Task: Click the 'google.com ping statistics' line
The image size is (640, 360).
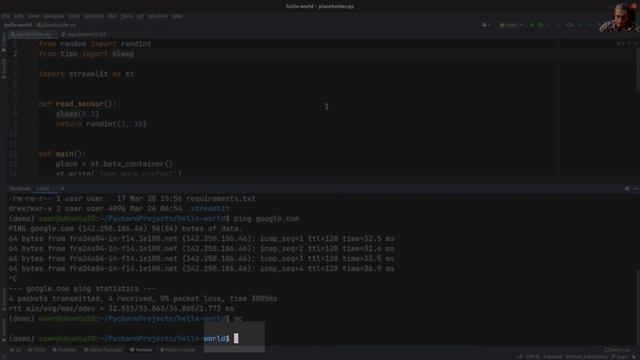Action: [82, 289]
